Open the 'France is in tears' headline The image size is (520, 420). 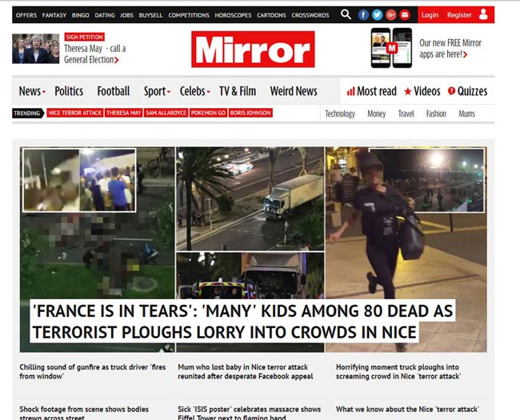click(242, 321)
